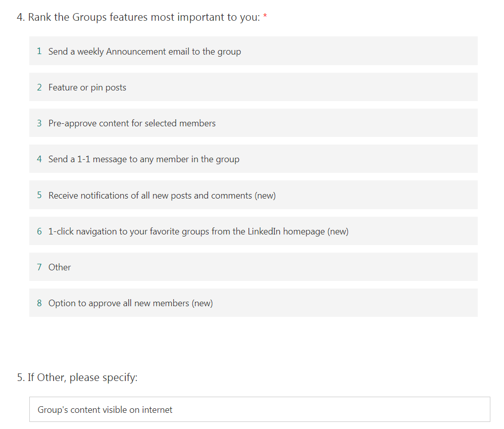
Task: Click rank number 5 beside Receive notifications
Action: click(39, 195)
